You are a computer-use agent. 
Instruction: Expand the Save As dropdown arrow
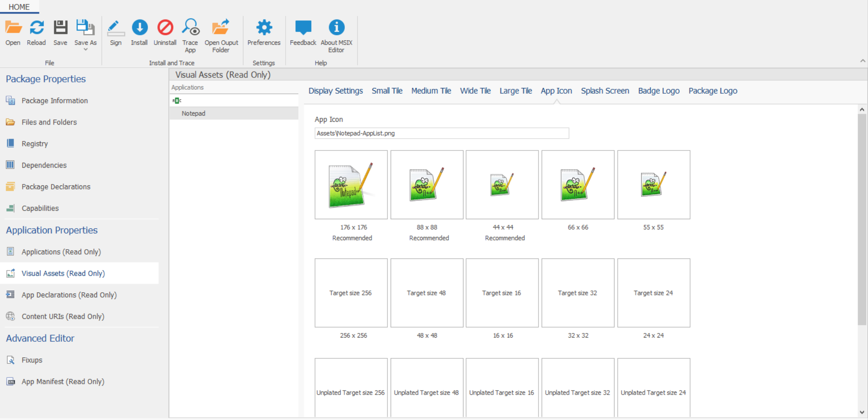[86, 49]
